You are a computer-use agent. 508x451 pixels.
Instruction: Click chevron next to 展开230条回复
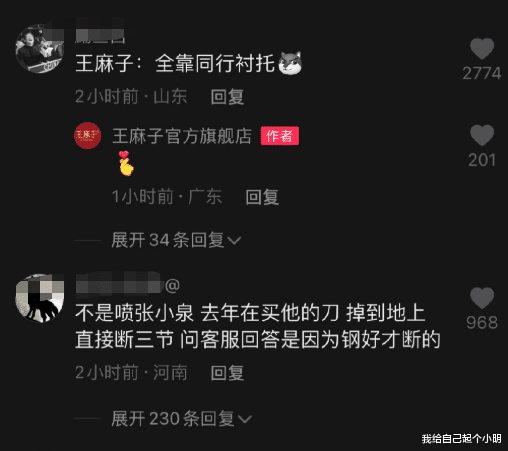(x=245, y=419)
